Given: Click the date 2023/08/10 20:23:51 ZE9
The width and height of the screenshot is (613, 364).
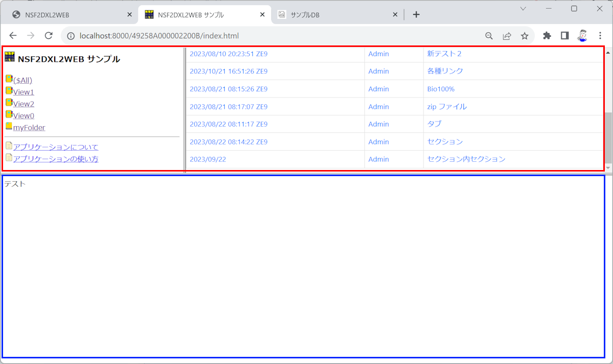Looking at the screenshot, I should point(228,54).
